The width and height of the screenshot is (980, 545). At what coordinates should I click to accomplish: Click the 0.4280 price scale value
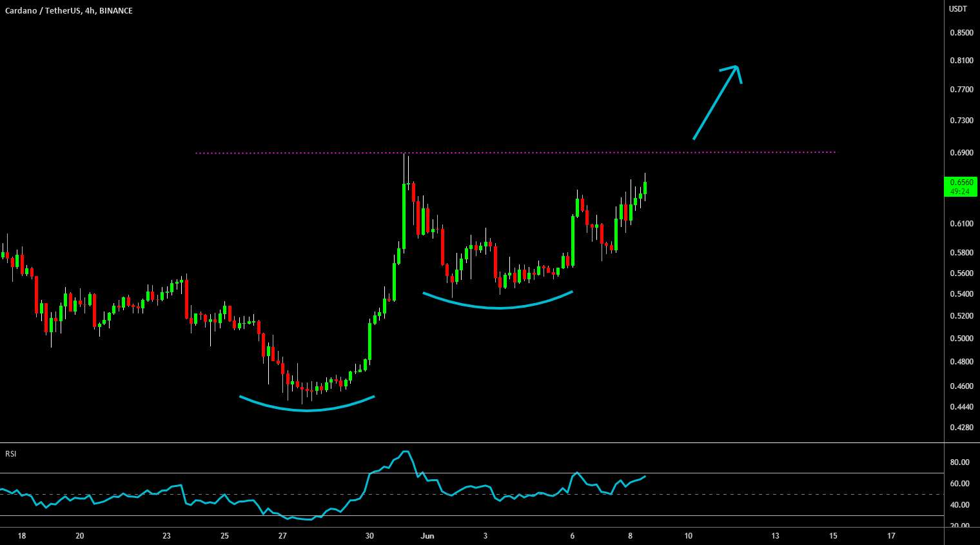pyautogui.click(x=961, y=428)
